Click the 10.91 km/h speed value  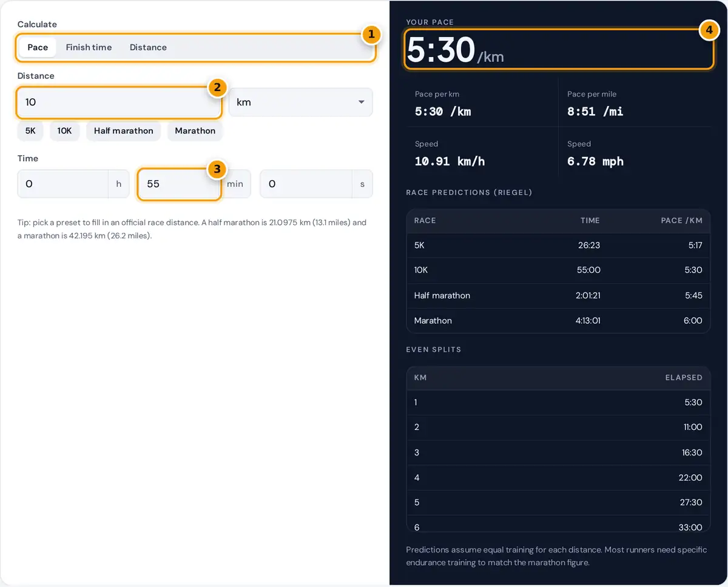(x=450, y=161)
